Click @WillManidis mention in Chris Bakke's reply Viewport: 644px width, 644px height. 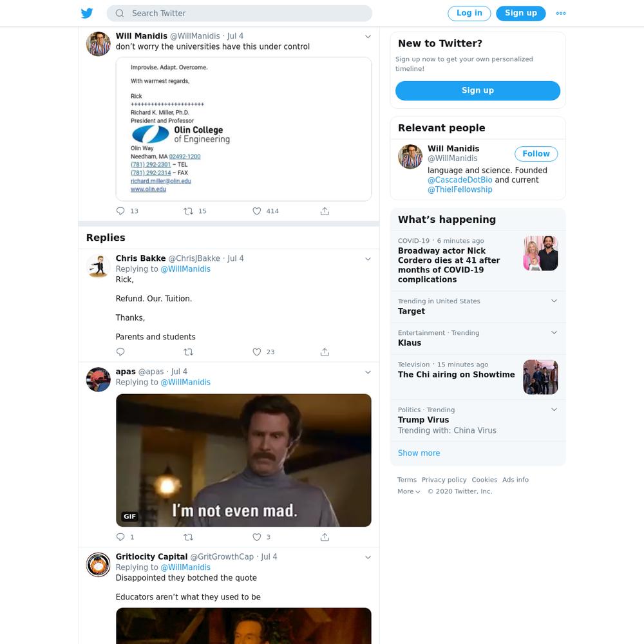click(185, 269)
